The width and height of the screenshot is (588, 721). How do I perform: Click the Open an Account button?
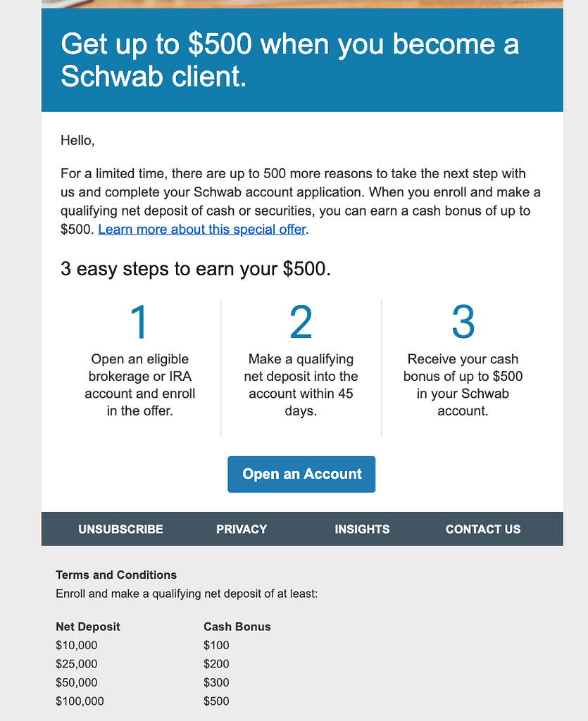tap(301, 474)
